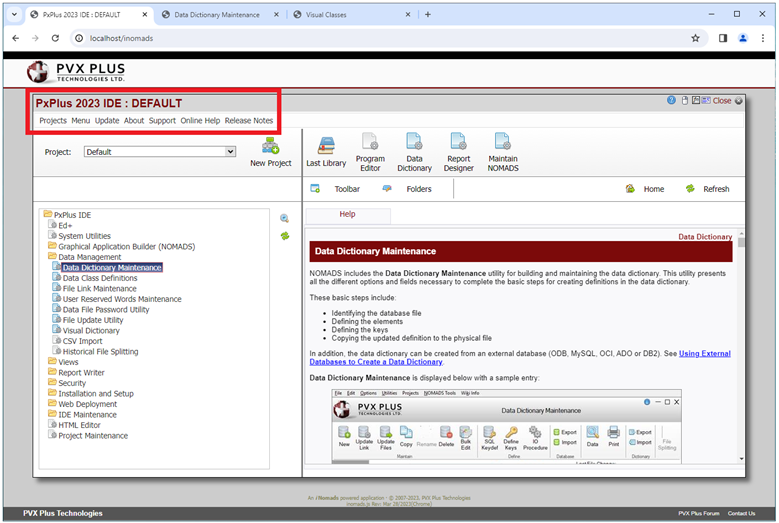Select Visual Dictionary in the tree
Viewport: 779px width, 523px height.
(x=91, y=331)
